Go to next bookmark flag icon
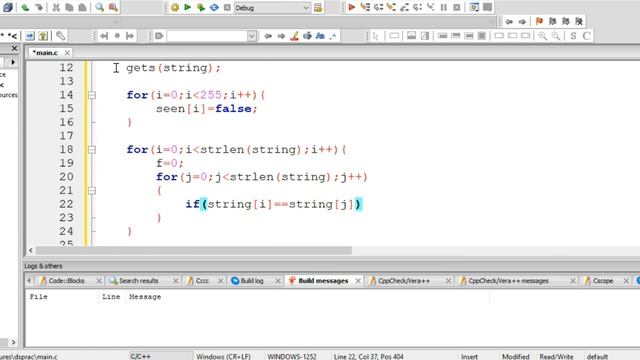Image resolution: width=640 pixels, height=360 pixels. [x=566, y=21]
